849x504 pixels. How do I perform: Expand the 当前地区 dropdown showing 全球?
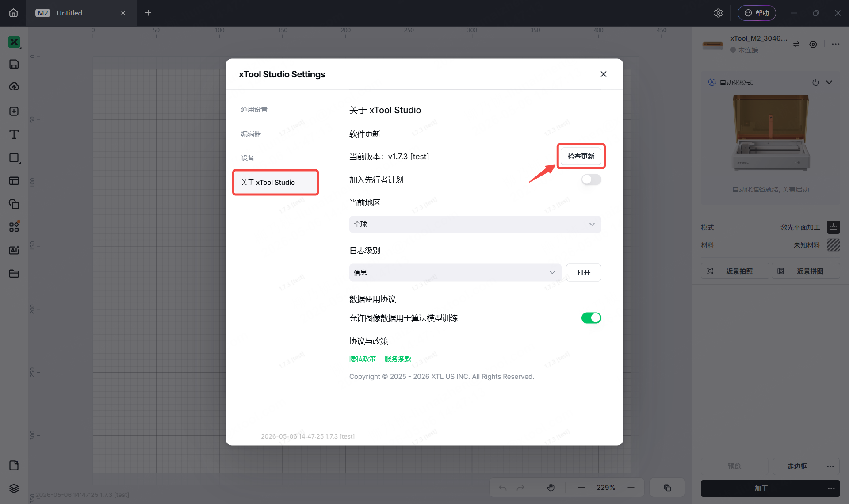pos(475,225)
